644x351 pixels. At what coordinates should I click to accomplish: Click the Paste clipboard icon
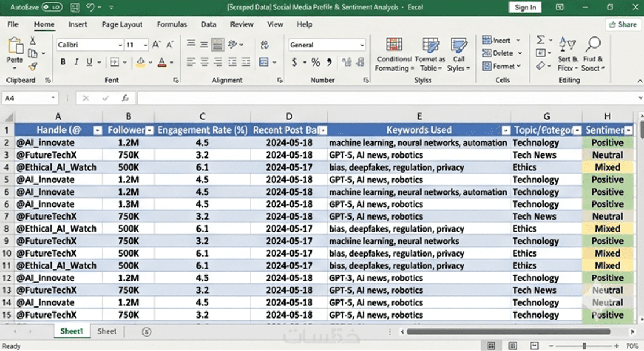point(15,46)
